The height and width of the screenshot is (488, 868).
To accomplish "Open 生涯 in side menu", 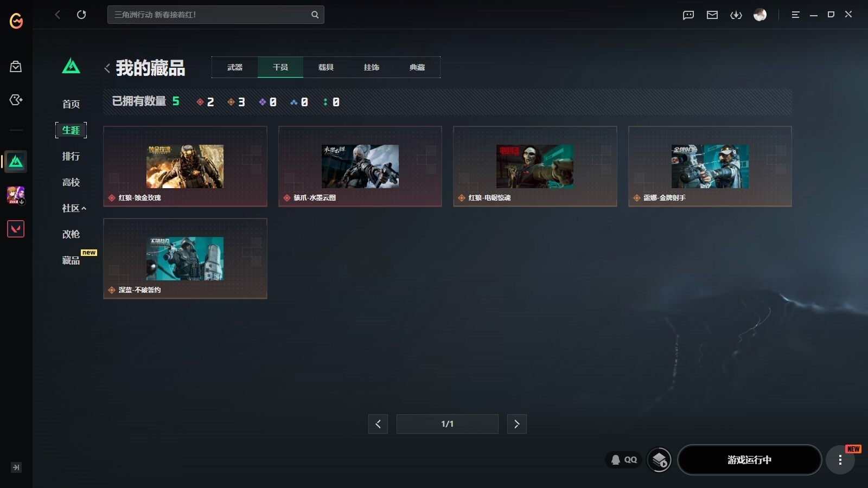I will [71, 130].
